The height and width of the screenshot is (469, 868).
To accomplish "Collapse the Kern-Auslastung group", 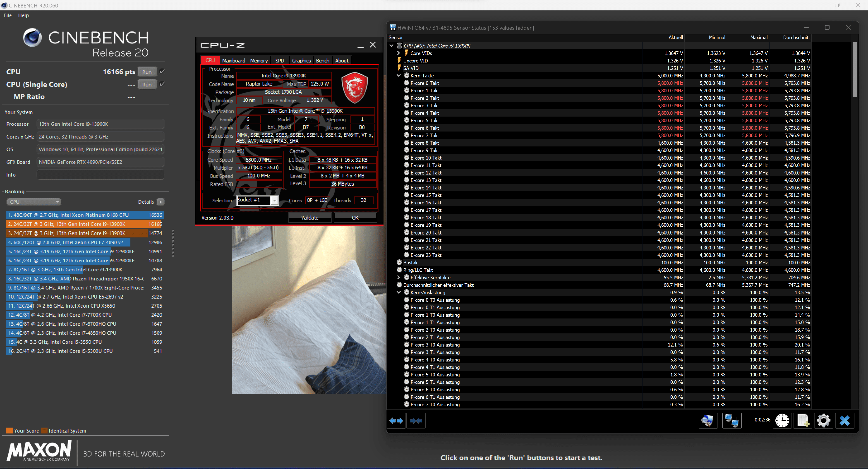I will pyautogui.click(x=398, y=292).
